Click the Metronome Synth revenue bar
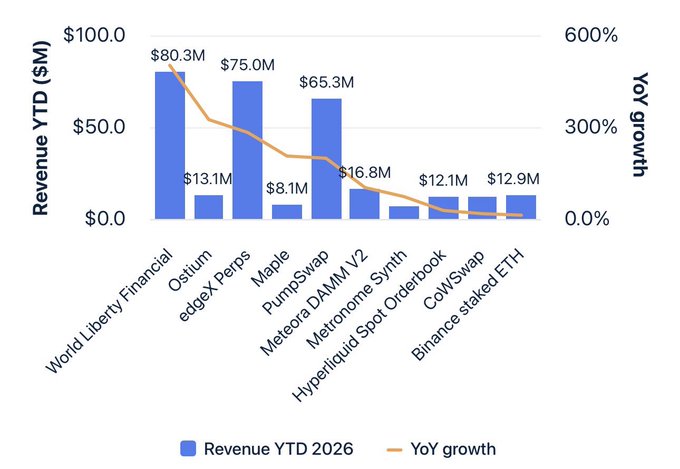The width and height of the screenshot is (680, 469). pyautogui.click(x=404, y=213)
